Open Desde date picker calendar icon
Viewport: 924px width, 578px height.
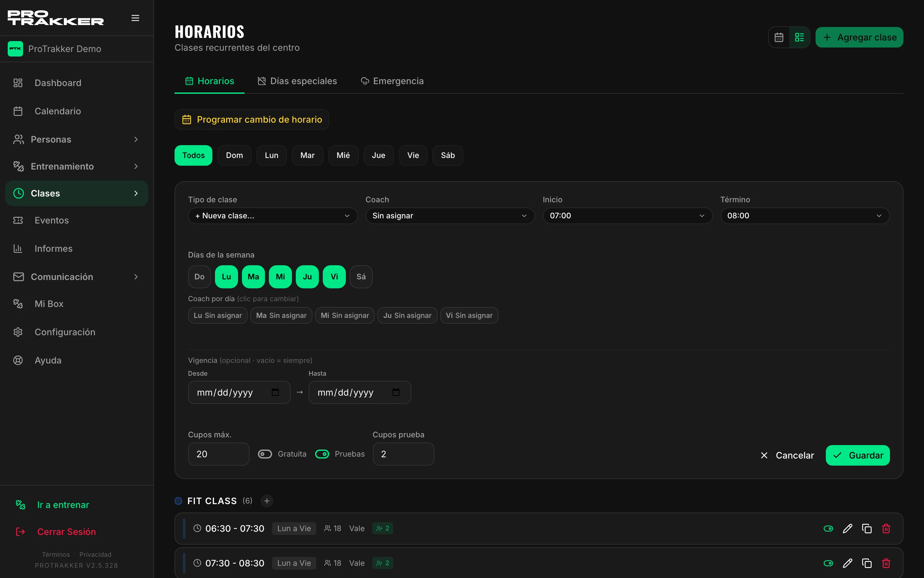tap(275, 392)
